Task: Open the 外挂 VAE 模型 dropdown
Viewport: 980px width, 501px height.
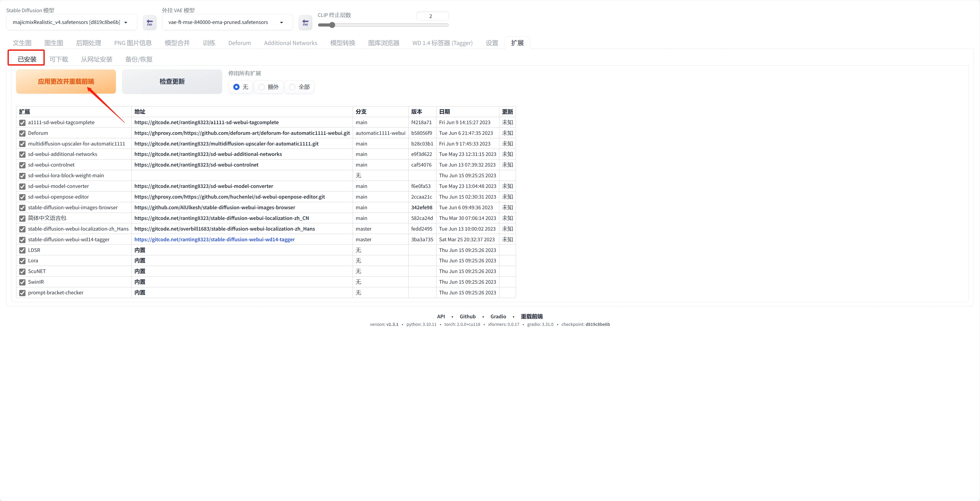Action: [227, 22]
